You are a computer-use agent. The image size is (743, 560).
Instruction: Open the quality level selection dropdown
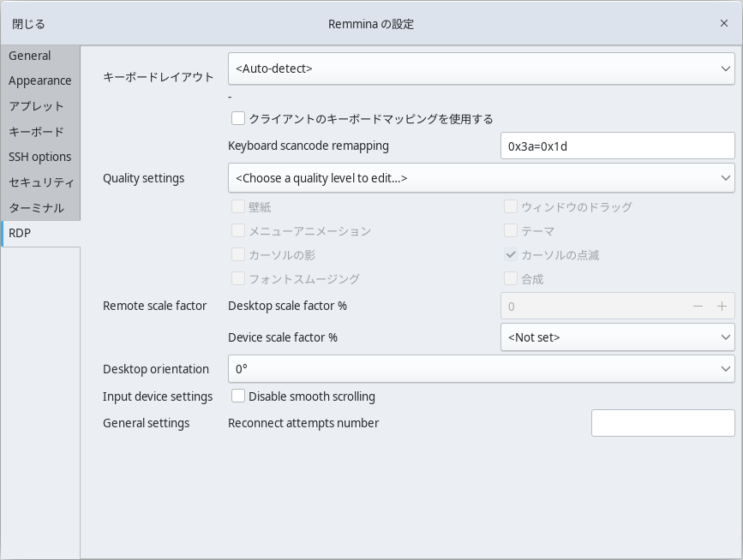[x=482, y=178]
